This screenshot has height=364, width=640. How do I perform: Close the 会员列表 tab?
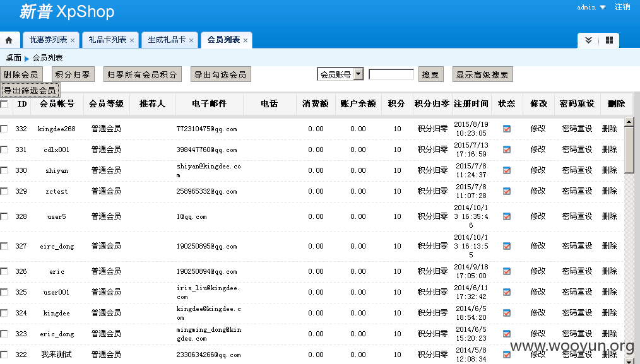(246, 40)
